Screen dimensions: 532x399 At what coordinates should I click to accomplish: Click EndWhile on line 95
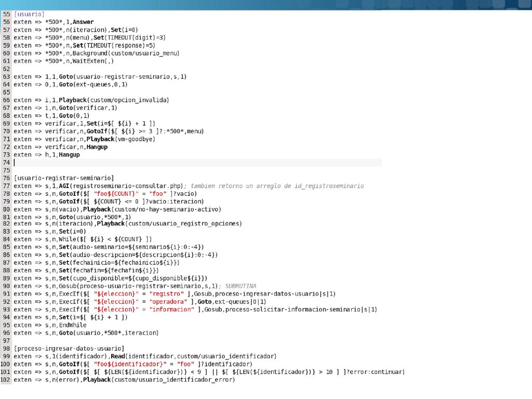73,325
